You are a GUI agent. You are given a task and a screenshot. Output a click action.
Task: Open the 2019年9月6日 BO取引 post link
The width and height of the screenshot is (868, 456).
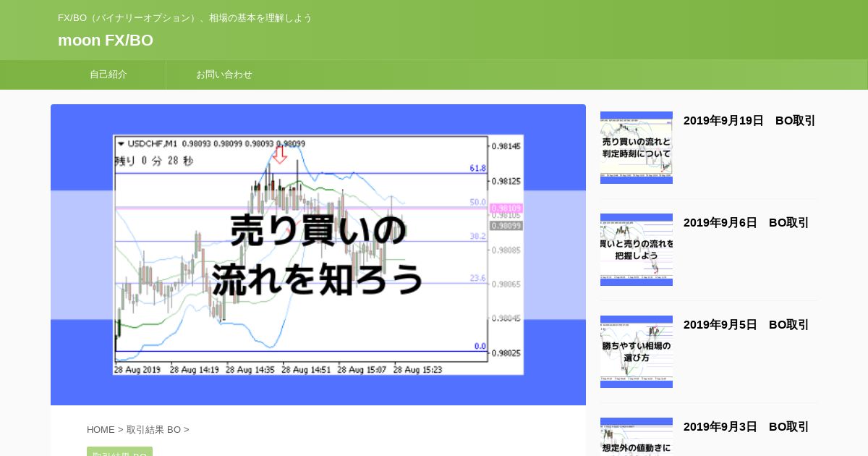(x=746, y=223)
